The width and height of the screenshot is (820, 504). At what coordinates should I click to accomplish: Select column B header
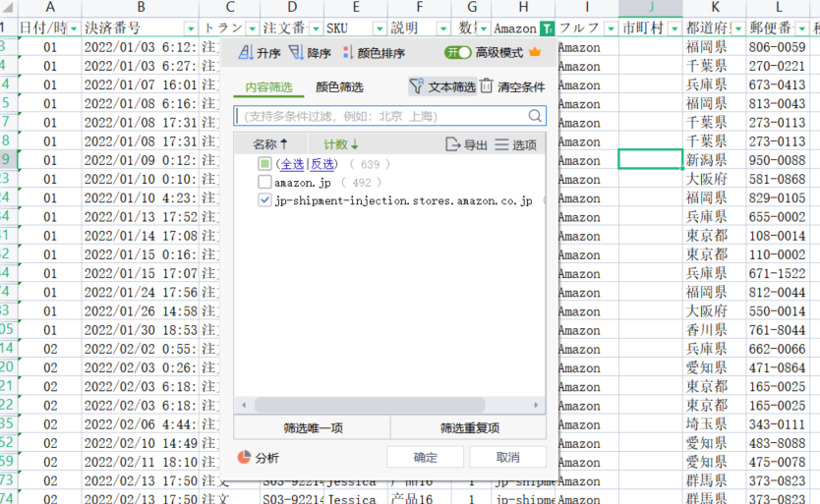[141, 7]
